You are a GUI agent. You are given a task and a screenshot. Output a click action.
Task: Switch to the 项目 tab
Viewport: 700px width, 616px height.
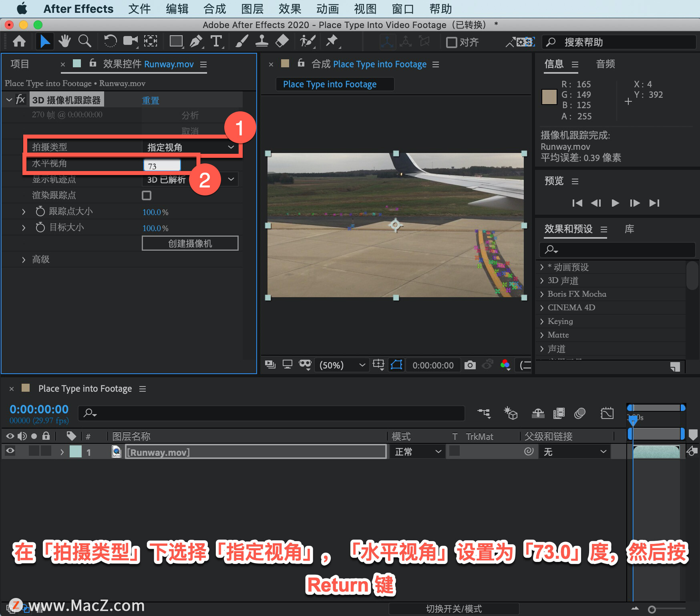tap(20, 64)
